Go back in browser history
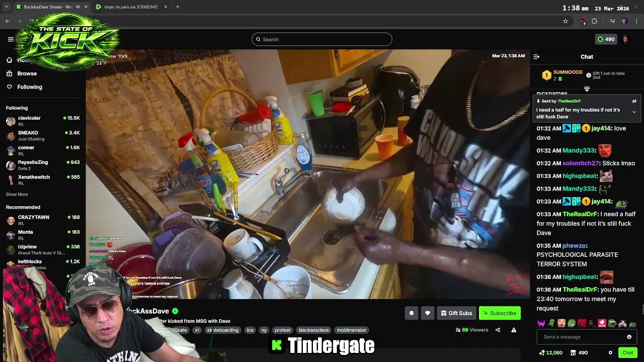 [8, 21]
